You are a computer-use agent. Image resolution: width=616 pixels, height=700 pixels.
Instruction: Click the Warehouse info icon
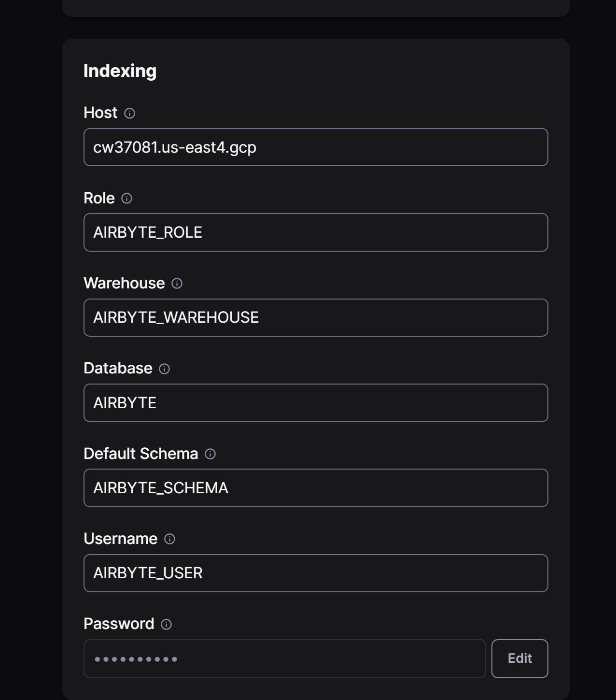point(177,284)
